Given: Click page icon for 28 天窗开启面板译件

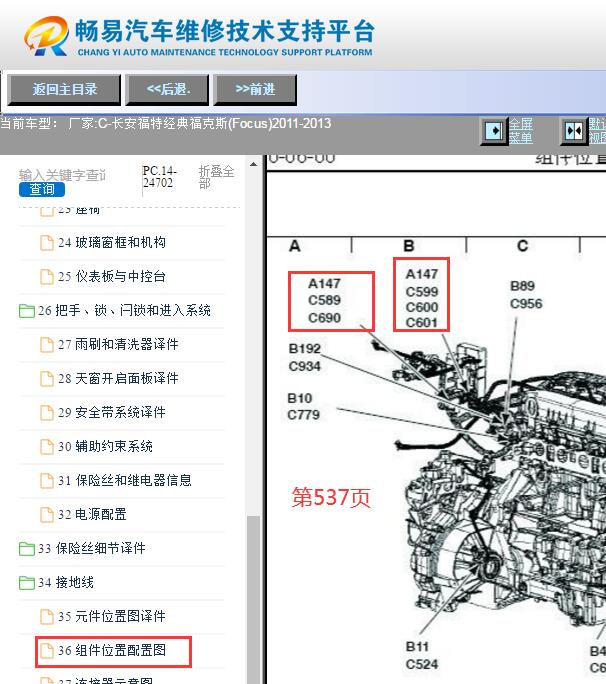Looking at the screenshot, I should click(x=47, y=379).
